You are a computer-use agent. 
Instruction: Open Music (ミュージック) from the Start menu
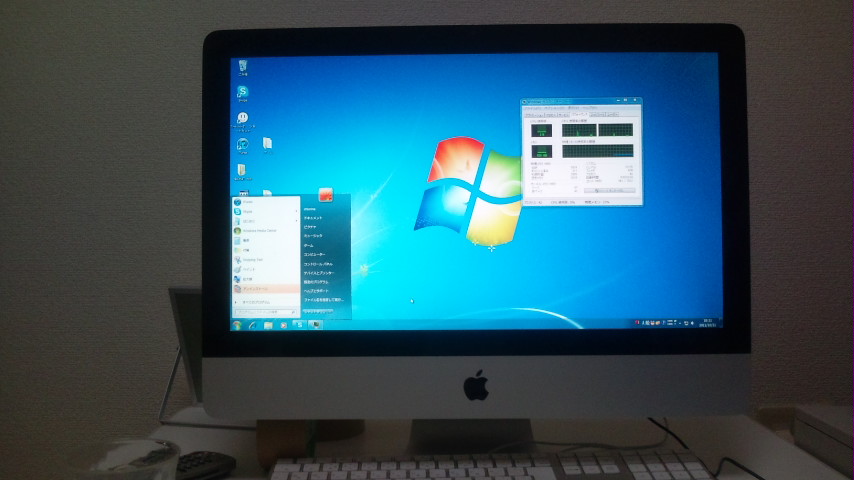tap(313, 236)
